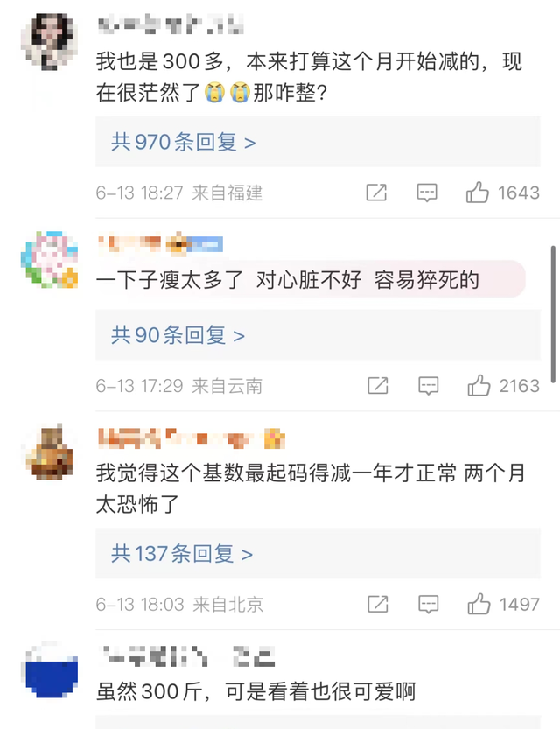Open blue avatar of last commenter
This screenshot has height=729, width=560.
tap(49, 670)
